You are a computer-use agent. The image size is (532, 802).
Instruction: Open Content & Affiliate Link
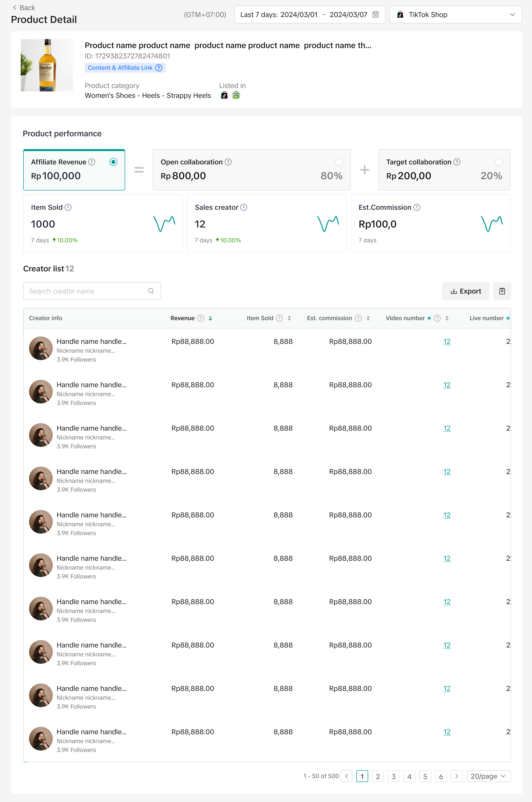point(120,68)
